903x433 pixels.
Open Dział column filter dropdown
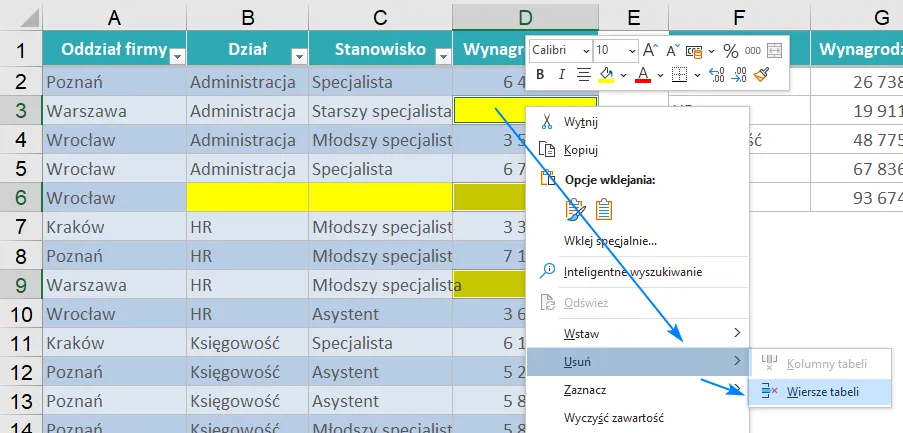click(x=299, y=56)
